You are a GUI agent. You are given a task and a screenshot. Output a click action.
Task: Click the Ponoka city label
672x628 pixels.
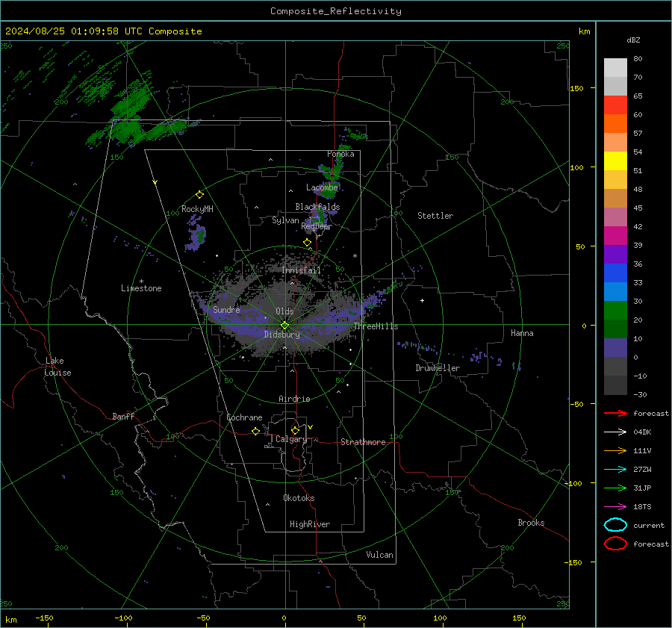pos(340,154)
